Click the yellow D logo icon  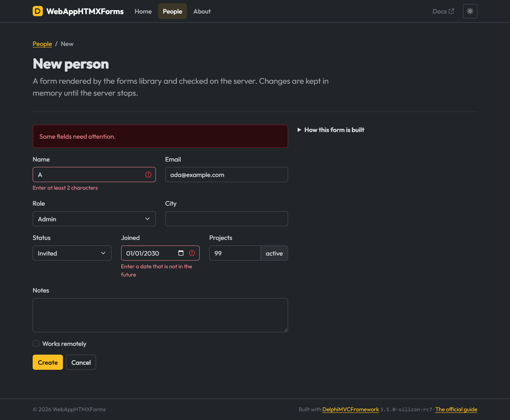click(x=38, y=11)
